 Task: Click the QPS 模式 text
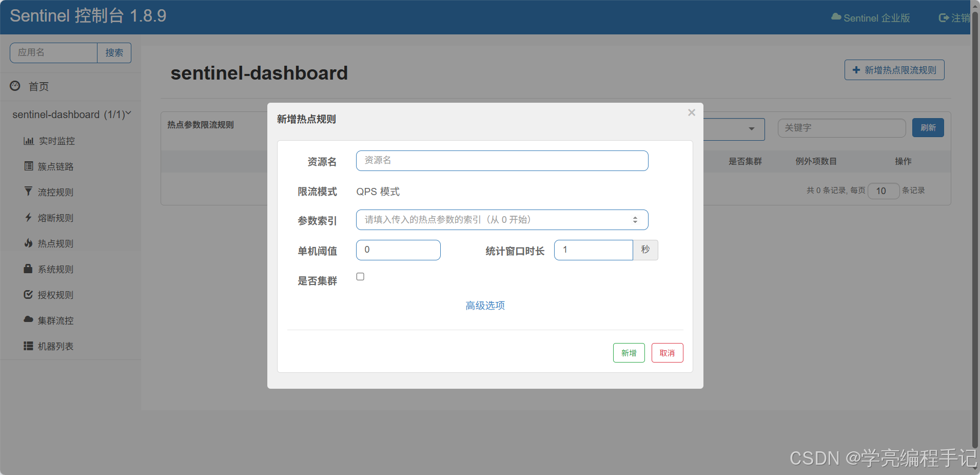378,192
